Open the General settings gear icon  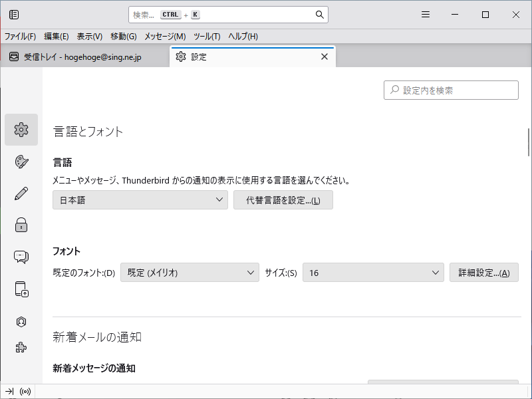21,129
